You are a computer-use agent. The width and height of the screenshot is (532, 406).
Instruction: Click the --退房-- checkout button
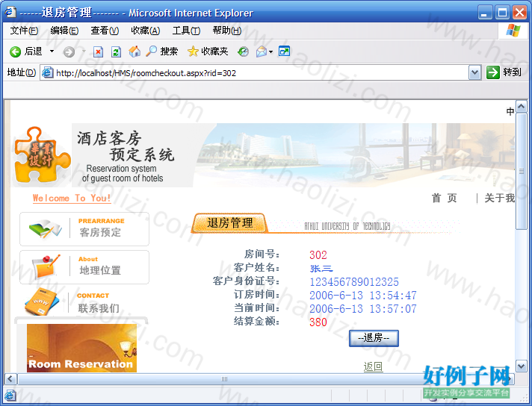point(374,338)
